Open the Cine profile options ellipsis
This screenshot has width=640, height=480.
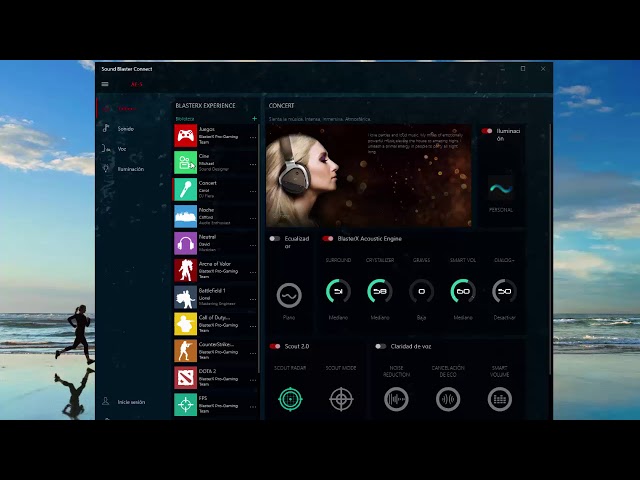(253, 164)
